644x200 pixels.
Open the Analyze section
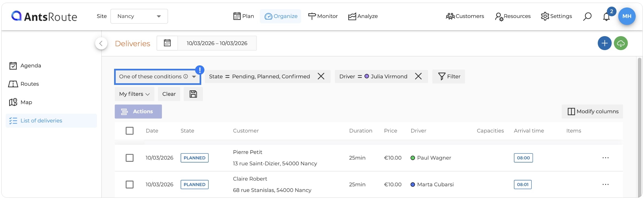click(x=363, y=16)
